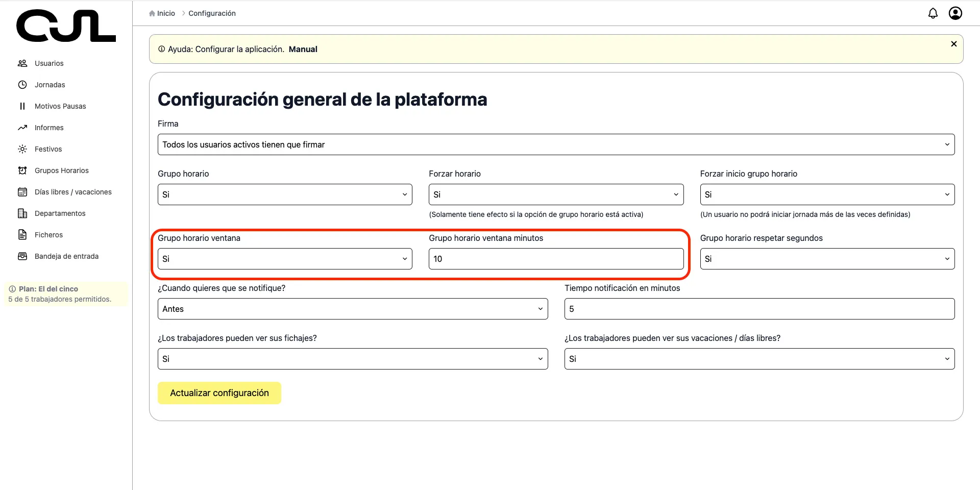Open Días libres / vacaciones menu entry
The width and height of the screenshot is (980, 490).
[x=73, y=191]
